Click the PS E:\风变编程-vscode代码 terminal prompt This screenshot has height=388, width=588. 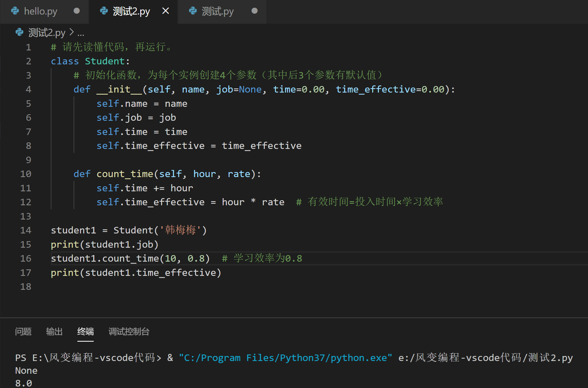tap(88, 358)
